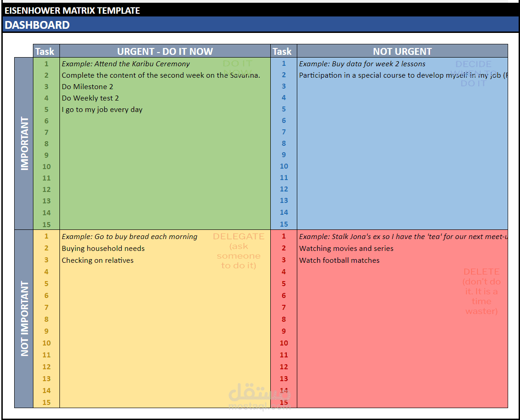This screenshot has height=420, width=520.
Task: Select the DASHBOARD title bar
Action: point(37,25)
